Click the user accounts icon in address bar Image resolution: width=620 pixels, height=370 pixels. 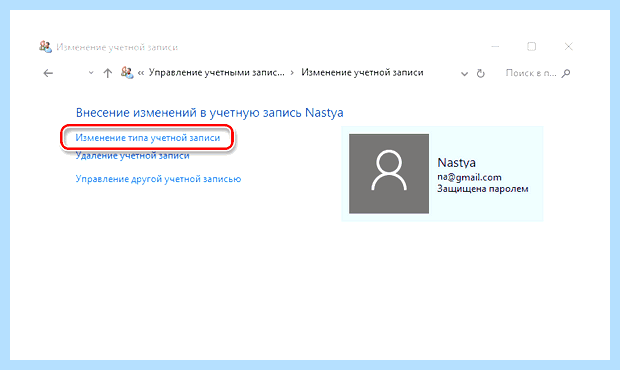click(x=127, y=73)
